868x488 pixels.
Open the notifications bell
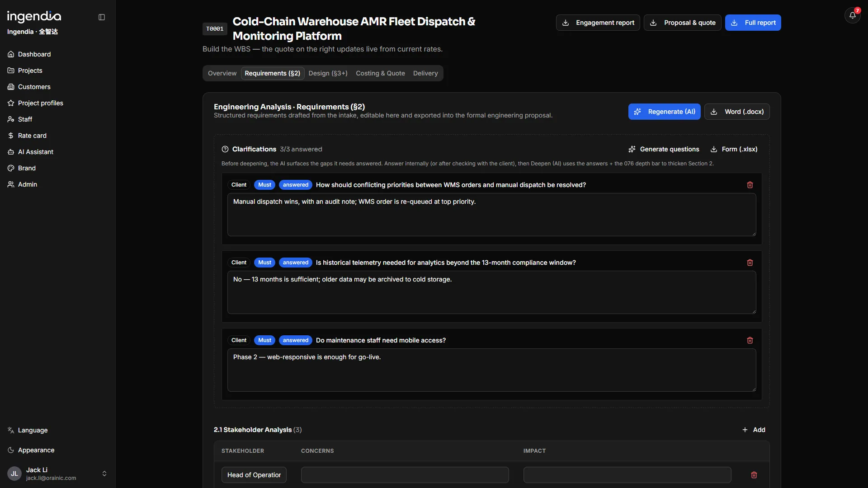pyautogui.click(x=852, y=15)
